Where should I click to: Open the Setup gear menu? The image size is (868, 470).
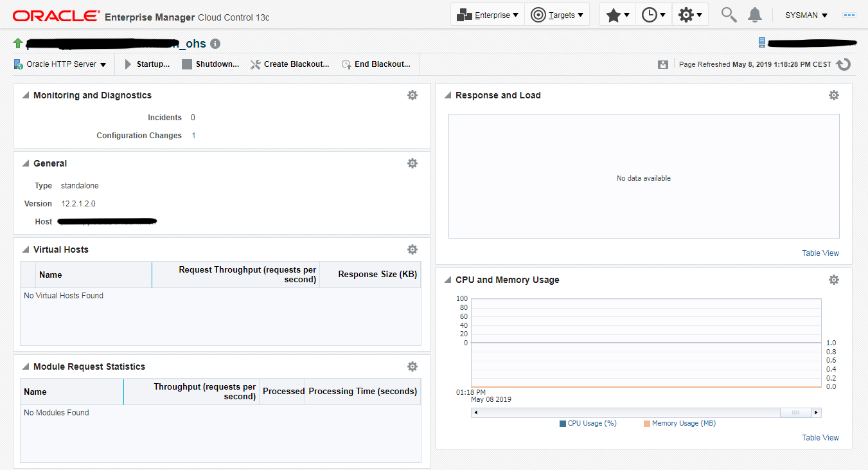point(690,15)
